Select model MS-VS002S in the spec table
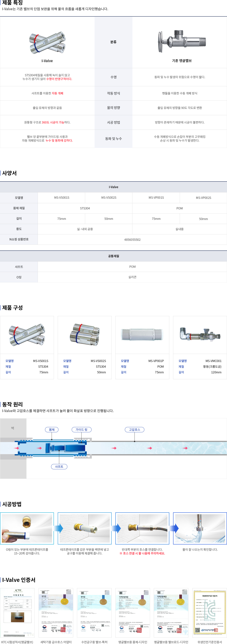 click(109, 198)
